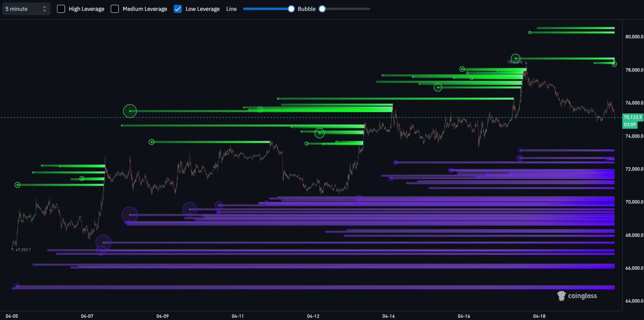
Task: Click the 76,000.0 price axis label
Action: click(633, 103)
